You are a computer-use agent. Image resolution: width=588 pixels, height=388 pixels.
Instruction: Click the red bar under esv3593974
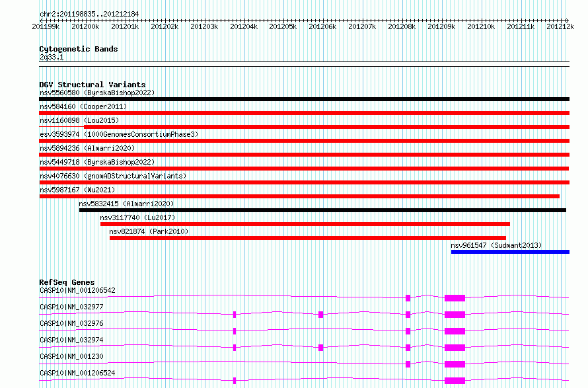pyautogui.click(x=304, y=141)
